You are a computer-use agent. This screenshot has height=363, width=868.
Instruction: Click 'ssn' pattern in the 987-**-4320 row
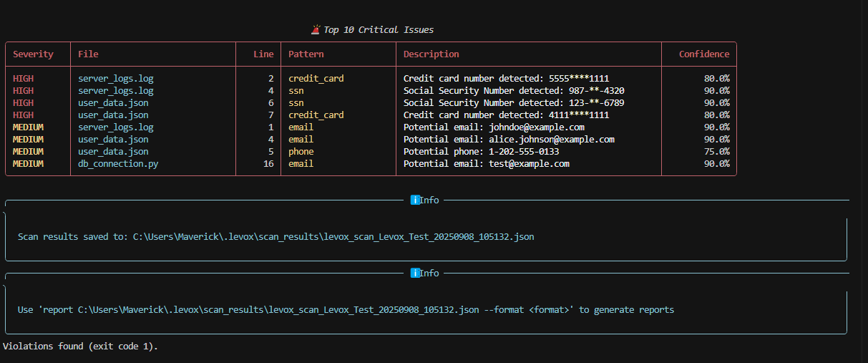point(296,91)
